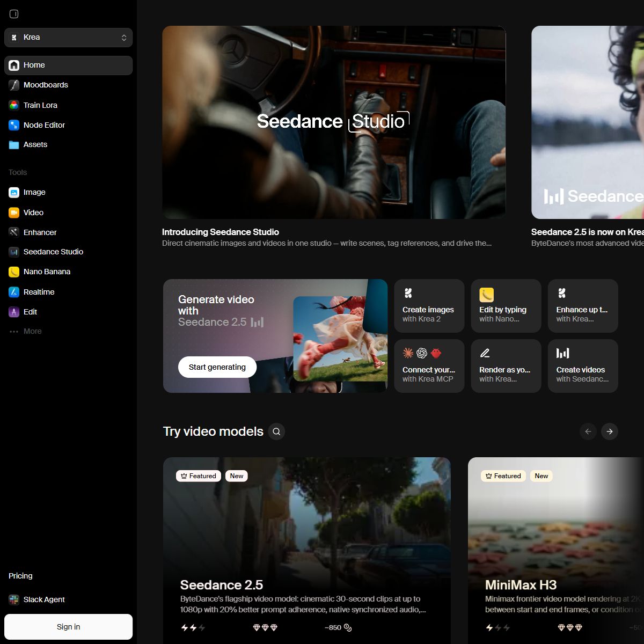Click the ~850 credits cost on Seedance card
This screenshot has height=644, width=644.
pos(338,627)
